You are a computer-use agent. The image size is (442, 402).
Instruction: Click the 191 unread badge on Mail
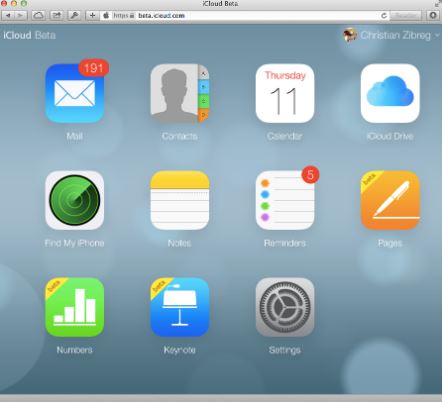point(94,68)
